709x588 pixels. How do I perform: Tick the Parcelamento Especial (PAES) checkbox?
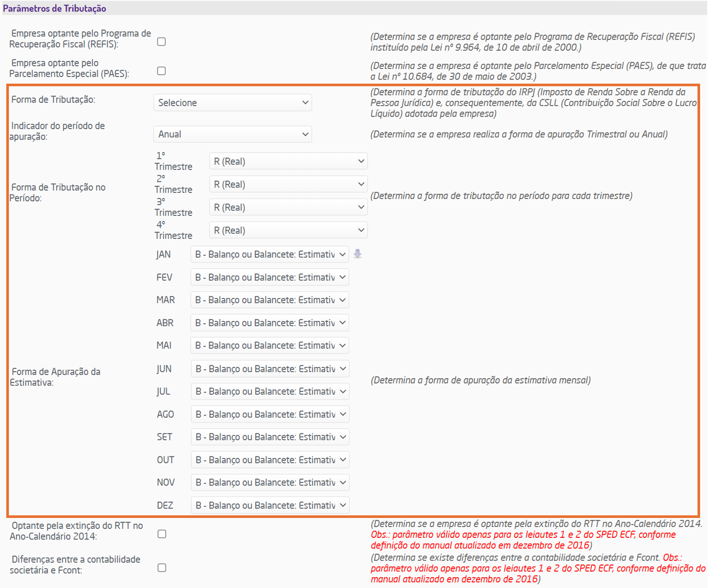[162, 71]
